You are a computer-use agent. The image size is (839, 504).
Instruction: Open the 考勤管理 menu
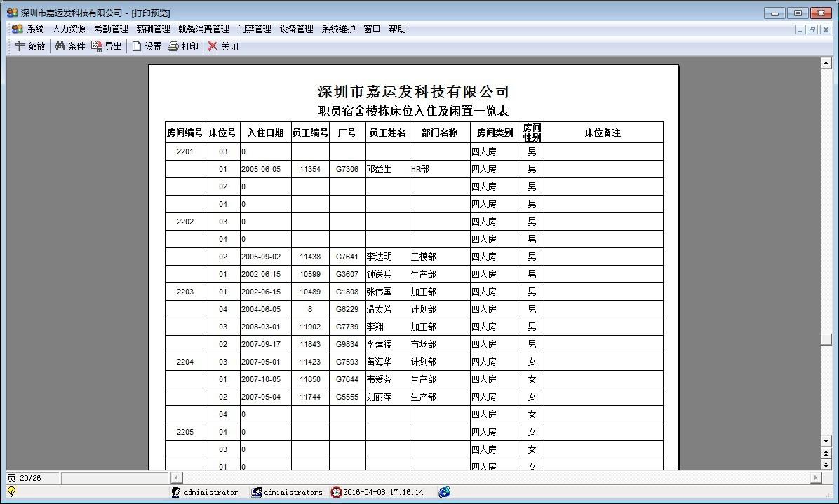112,29
